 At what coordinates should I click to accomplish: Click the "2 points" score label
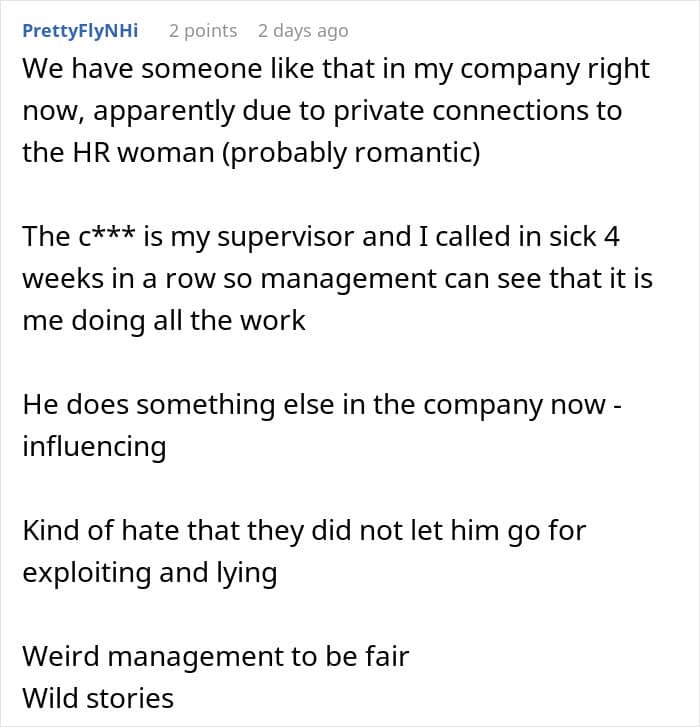coord(203,31)
